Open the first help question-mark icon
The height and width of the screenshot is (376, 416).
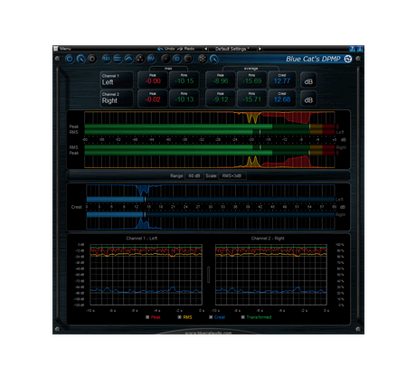(x=352, y=49)
